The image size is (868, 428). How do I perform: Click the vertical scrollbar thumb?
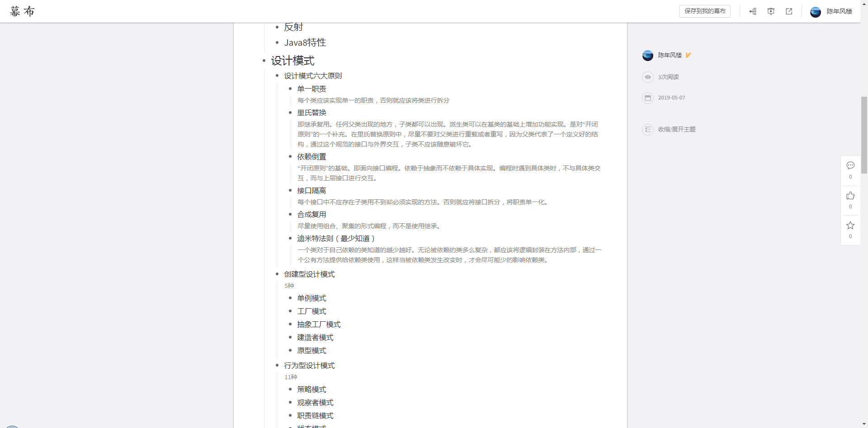[864, 135]
